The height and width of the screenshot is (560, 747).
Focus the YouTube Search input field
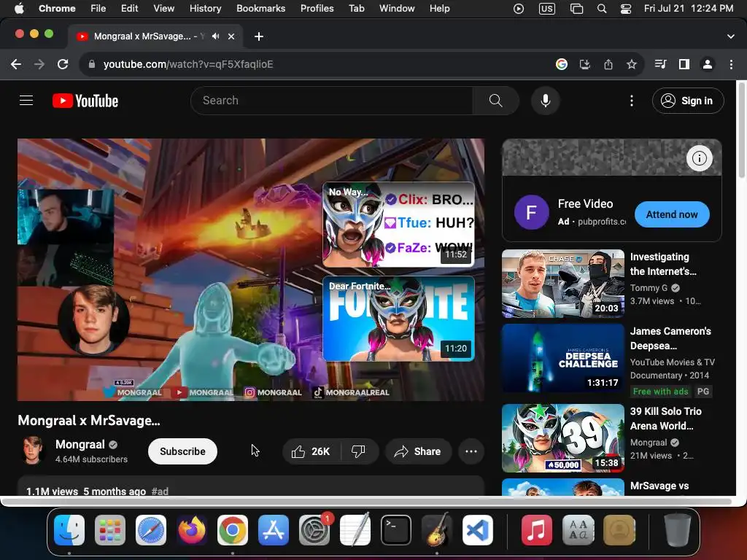pyautogui.click(x=332, y=101)
